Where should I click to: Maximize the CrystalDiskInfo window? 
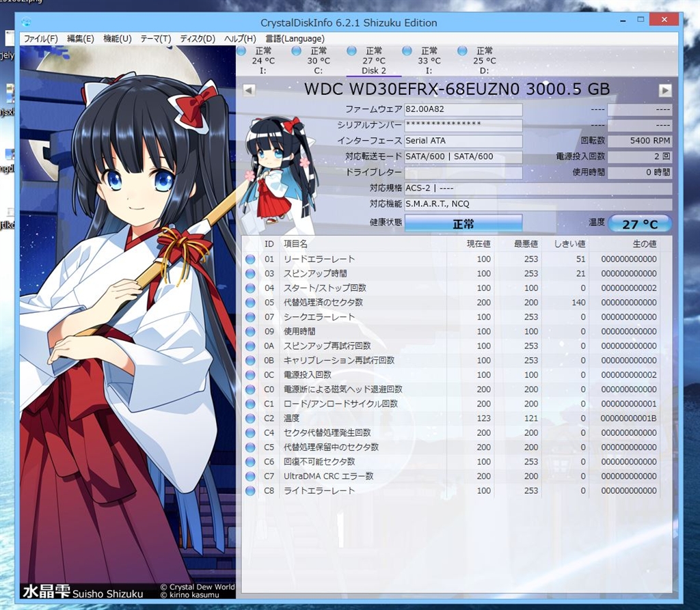(640, 20)
